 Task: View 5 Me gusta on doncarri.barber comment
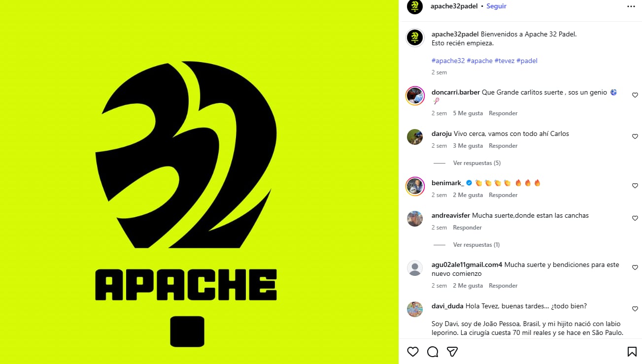pos(468,113)
